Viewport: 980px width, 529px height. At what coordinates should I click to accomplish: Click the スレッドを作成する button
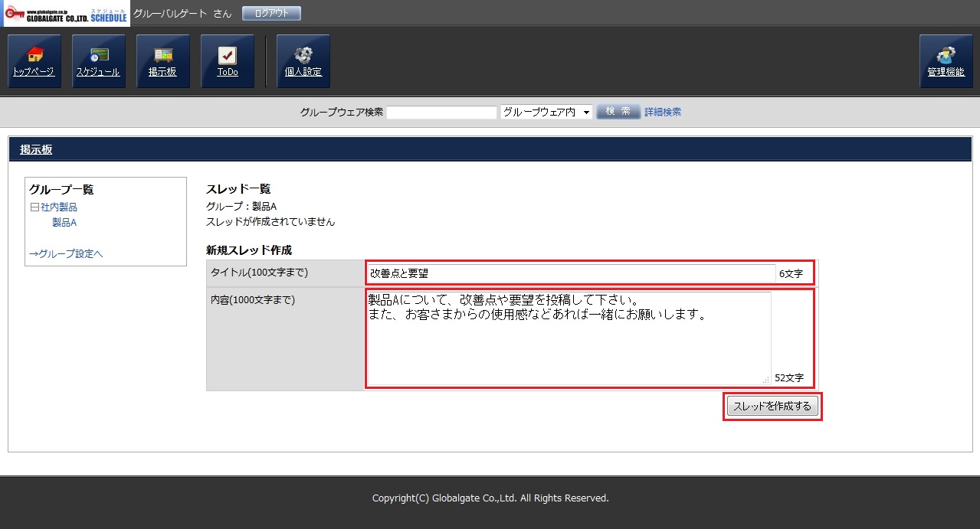[x=772, y=407]
